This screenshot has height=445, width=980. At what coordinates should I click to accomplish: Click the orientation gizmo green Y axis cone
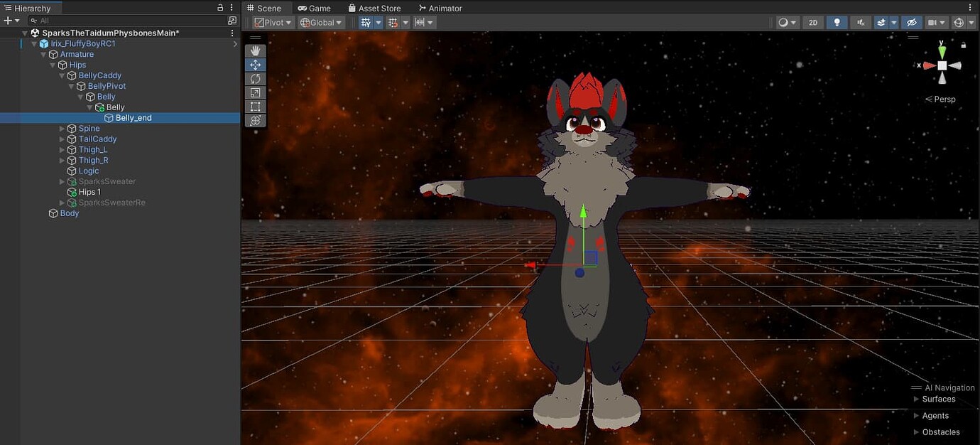(942, 53)
